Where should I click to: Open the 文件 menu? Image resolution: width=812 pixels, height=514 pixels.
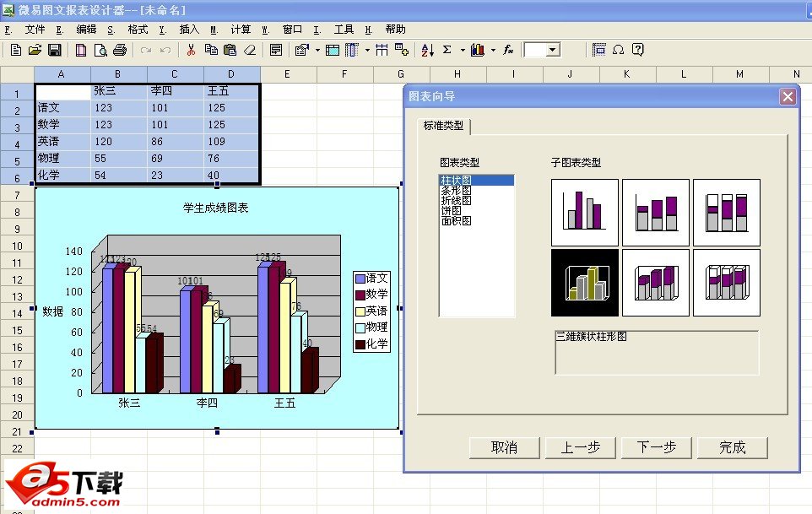pos(35,30)
